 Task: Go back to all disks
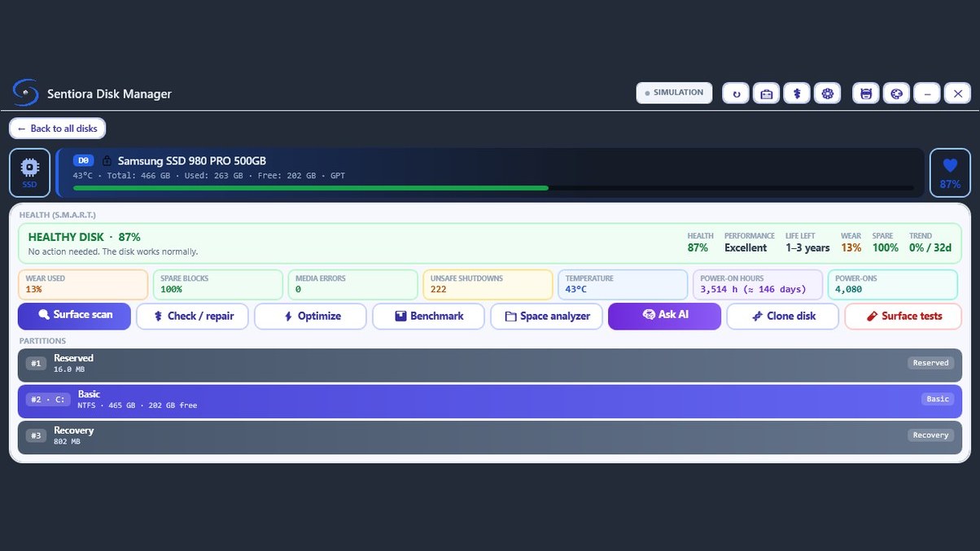point(58,129)
